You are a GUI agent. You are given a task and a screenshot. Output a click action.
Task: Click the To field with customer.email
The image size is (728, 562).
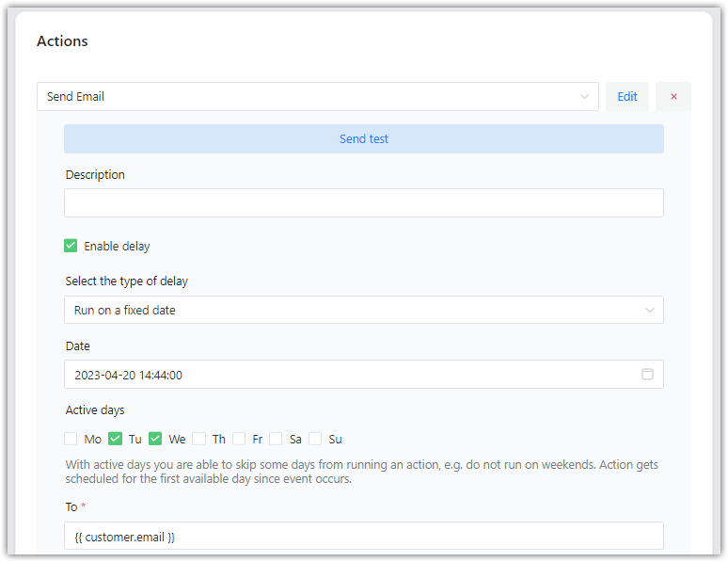[364, 536]
